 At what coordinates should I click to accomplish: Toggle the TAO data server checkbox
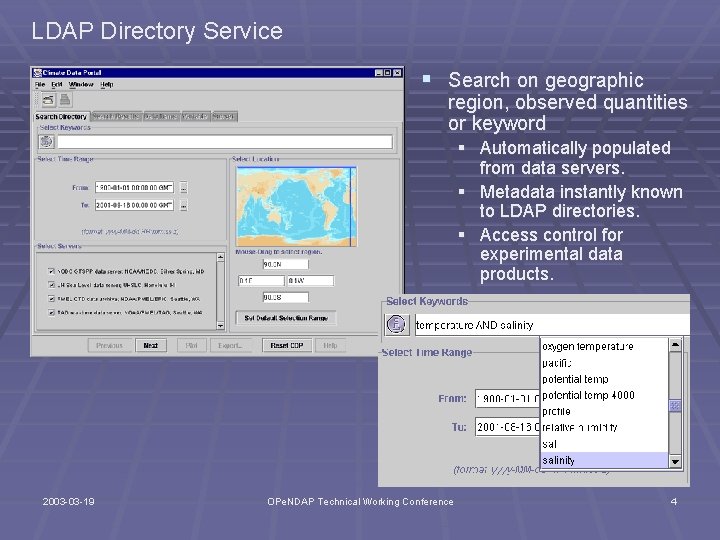coord(51,312)
